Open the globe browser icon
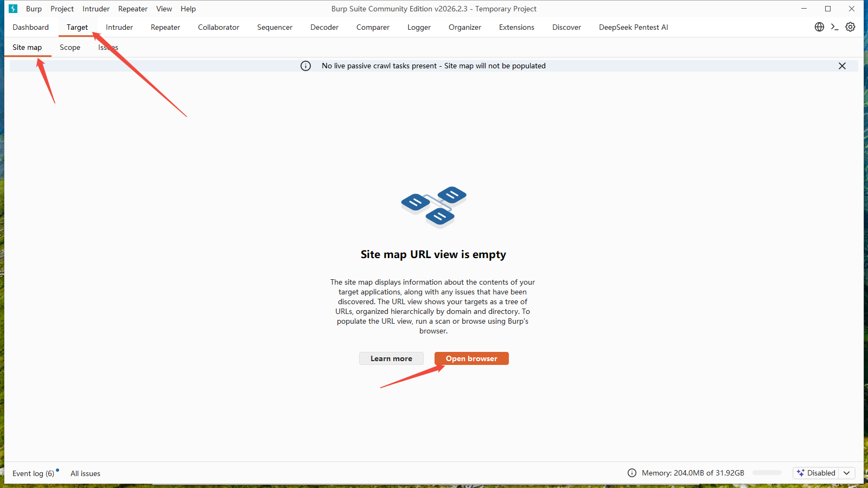The image size is (868, 488). click(x=819, y=27)
